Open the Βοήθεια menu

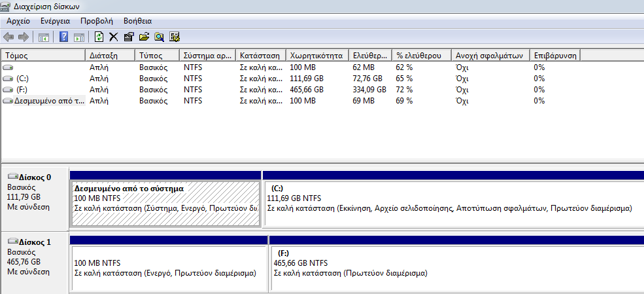point(137,22)
